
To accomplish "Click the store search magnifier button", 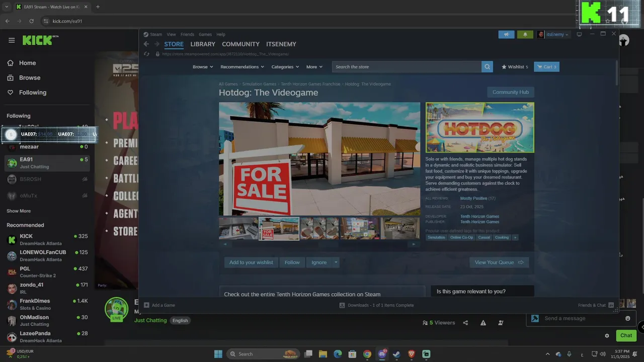I will pyautogui.click(x=487, y=67).
